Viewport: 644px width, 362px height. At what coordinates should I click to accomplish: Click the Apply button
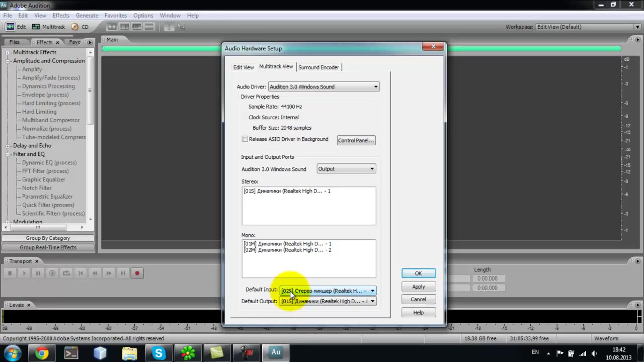coord(418,287)
